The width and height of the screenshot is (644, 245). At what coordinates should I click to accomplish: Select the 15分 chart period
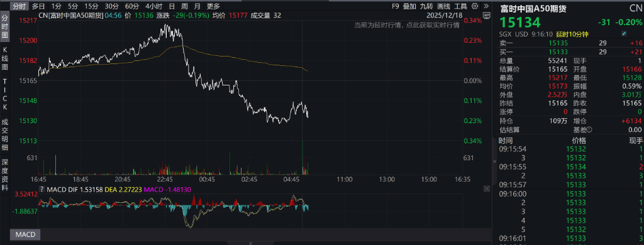pos(91,6)
